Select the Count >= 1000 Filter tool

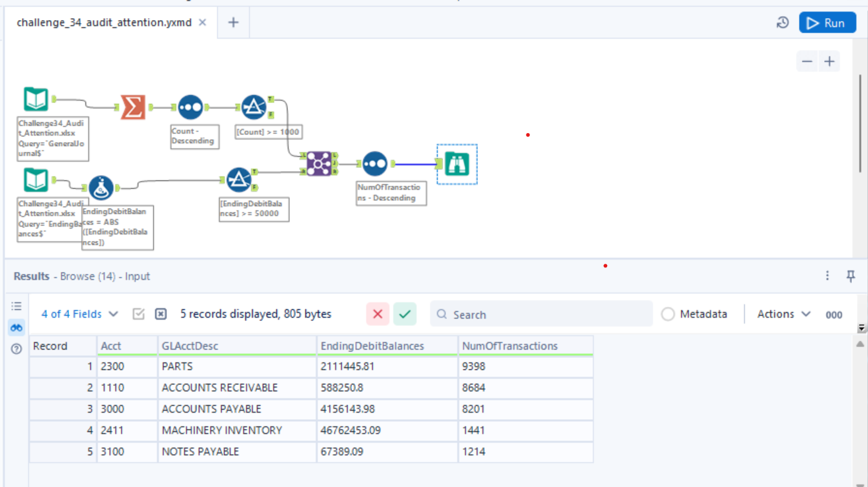[254, 107]
